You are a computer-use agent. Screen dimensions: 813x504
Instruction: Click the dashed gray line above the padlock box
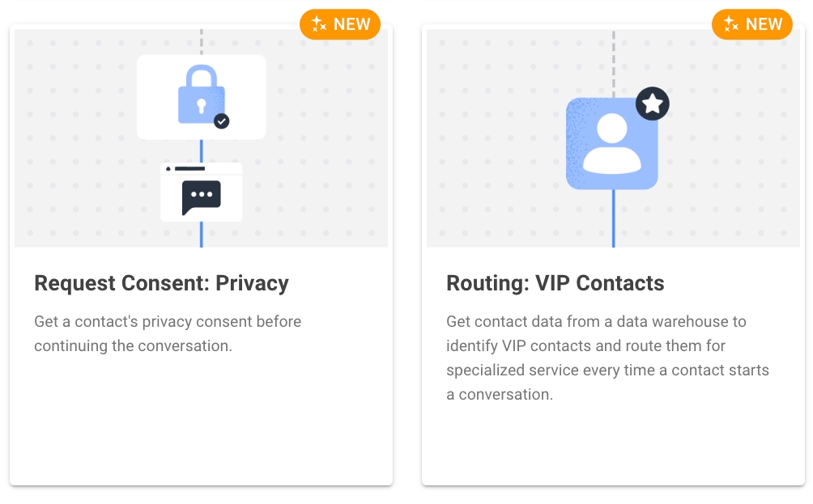(201, 42)
